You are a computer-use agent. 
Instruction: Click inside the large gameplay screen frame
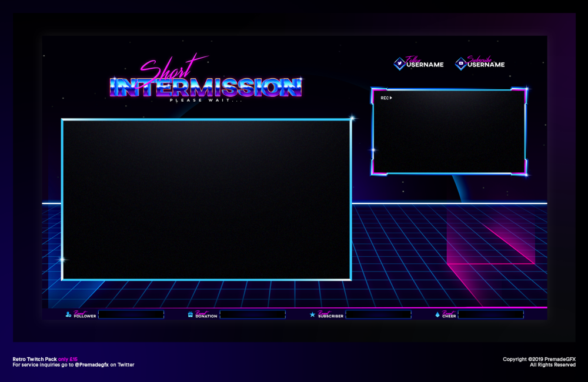pos(206,200)
